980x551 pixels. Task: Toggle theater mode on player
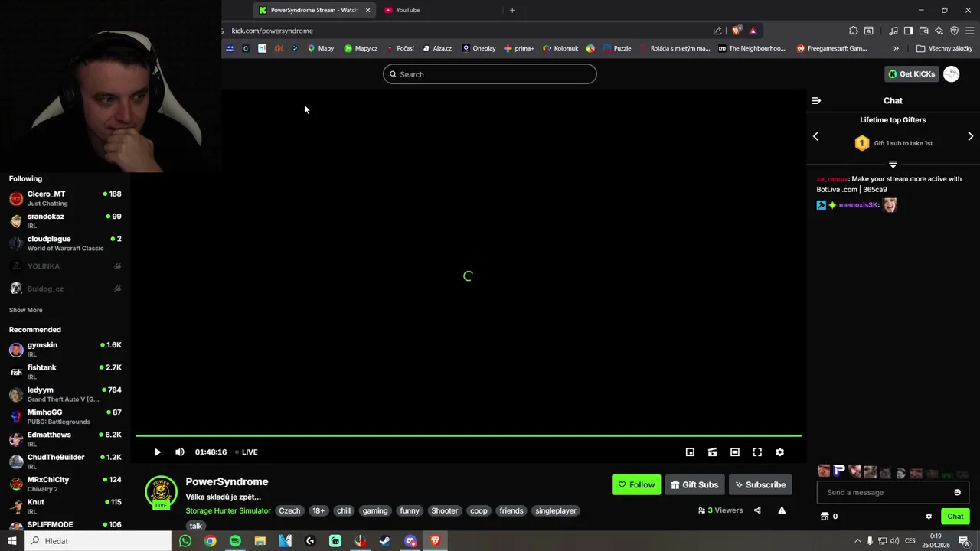click(x=735, y=452)
